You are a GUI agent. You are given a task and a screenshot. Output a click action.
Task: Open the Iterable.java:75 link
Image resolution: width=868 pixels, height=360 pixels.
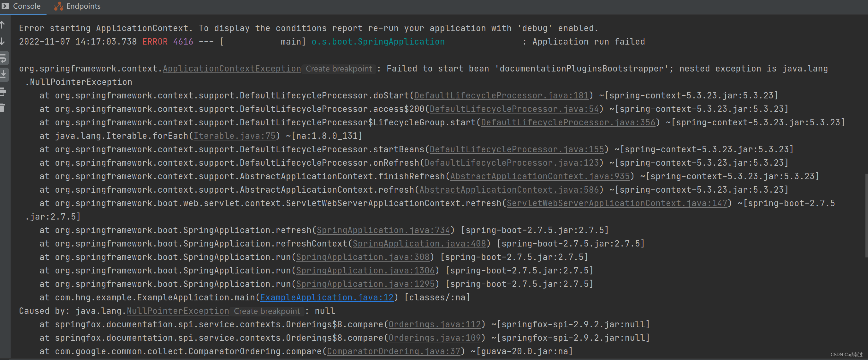234,136
